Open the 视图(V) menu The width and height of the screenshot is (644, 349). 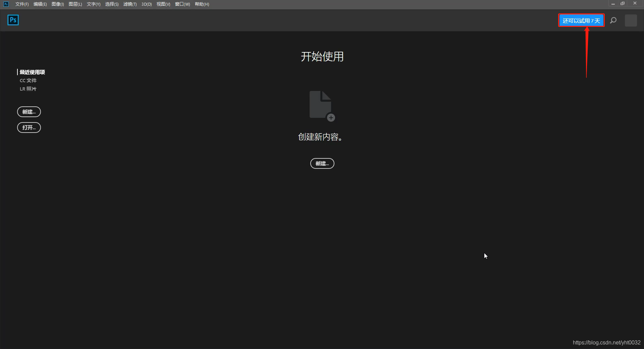coord(163,4)
